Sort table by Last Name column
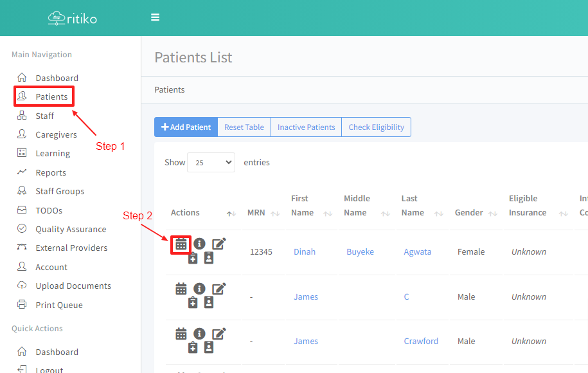The height and width of the screenshot is (373, 588). coord(420,206)
